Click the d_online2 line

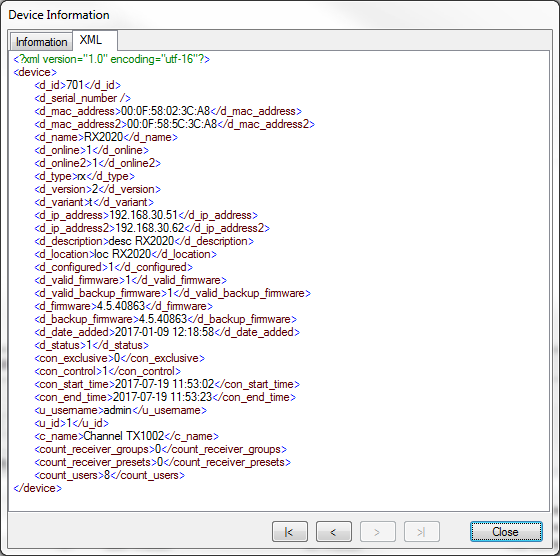[x=98, y=163]
